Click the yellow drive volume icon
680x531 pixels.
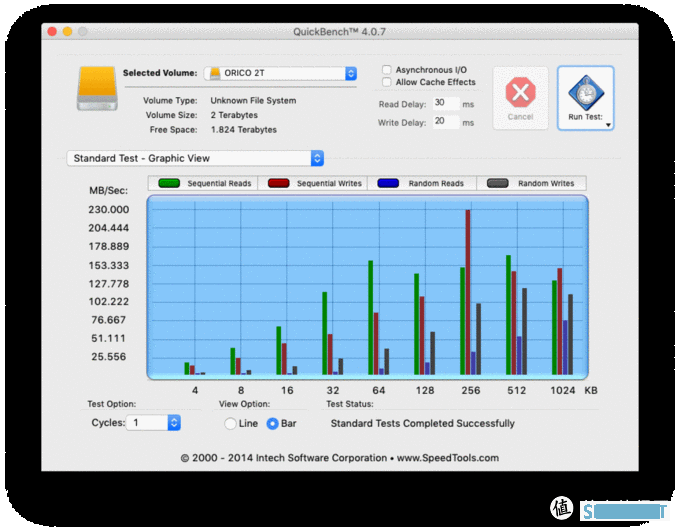pyautogui.click(x=97, y=88)
